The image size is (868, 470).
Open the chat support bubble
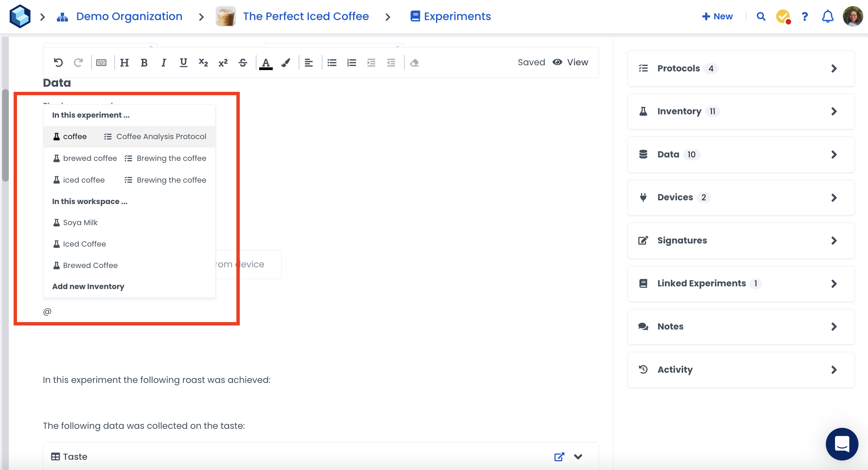click(842, 444)
